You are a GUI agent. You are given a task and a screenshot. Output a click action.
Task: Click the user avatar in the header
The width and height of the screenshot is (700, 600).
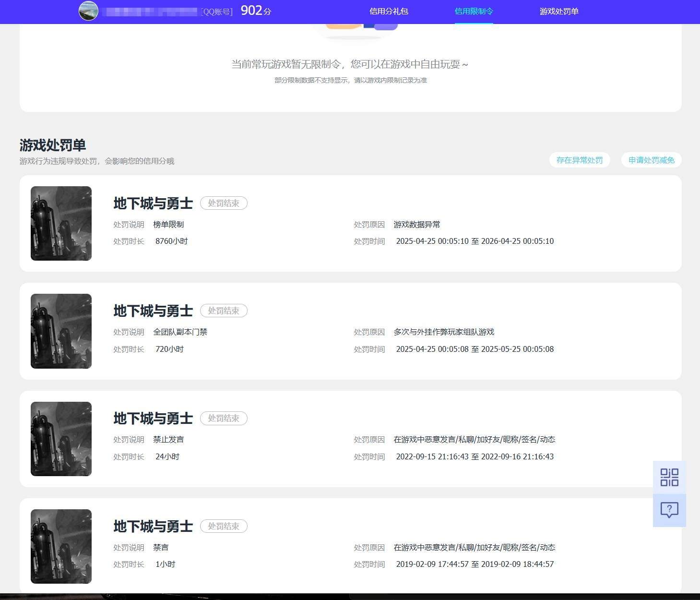88,11
